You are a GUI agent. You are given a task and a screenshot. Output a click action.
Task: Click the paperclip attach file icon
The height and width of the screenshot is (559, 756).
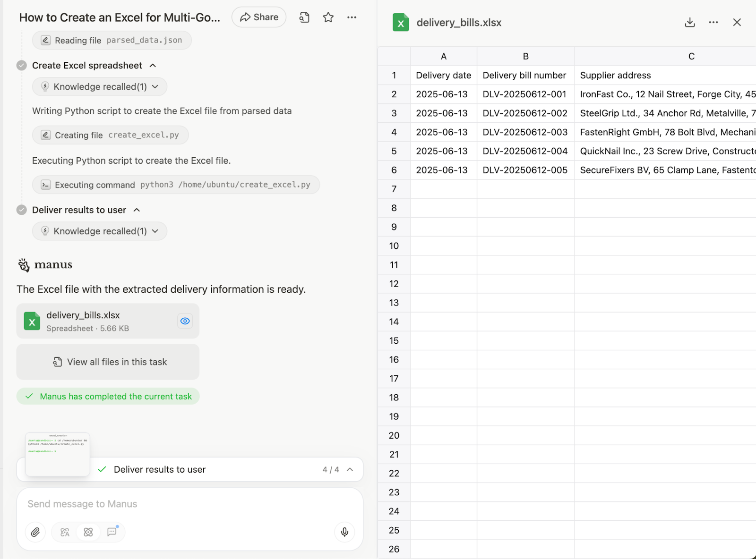click(x=35, y=532)
